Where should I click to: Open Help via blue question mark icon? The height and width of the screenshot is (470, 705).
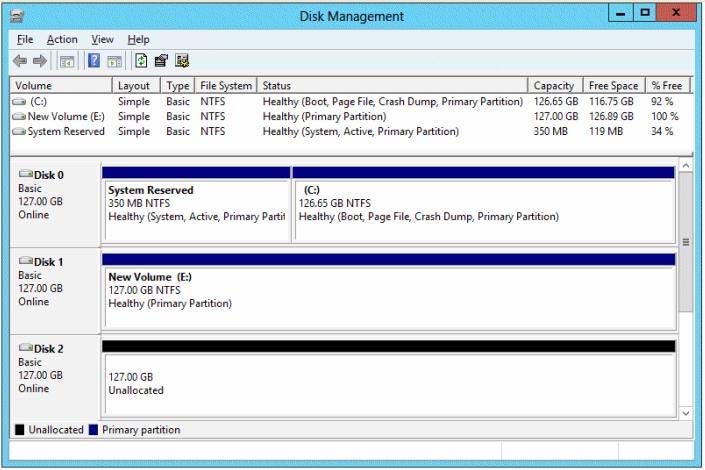point(94,60)
